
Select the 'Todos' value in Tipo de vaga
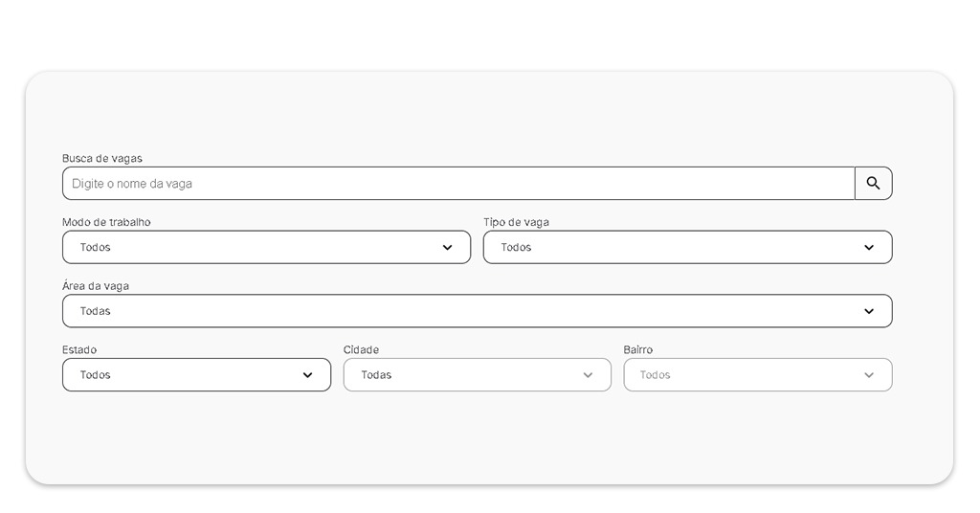point(516,247)
